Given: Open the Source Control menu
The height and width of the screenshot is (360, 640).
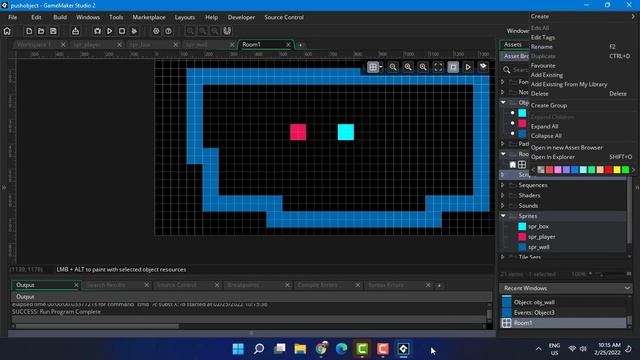Looking at the screenshot, I should 284,17.
